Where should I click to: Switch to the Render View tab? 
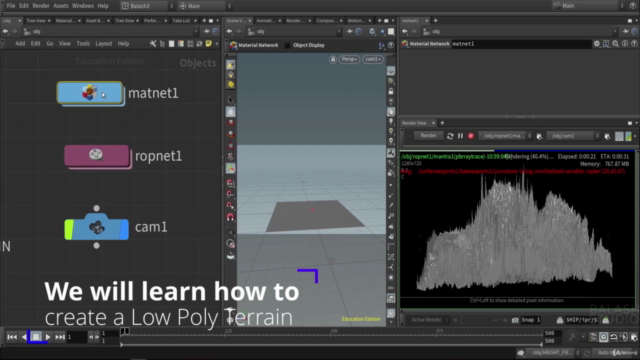coord(414,123)
